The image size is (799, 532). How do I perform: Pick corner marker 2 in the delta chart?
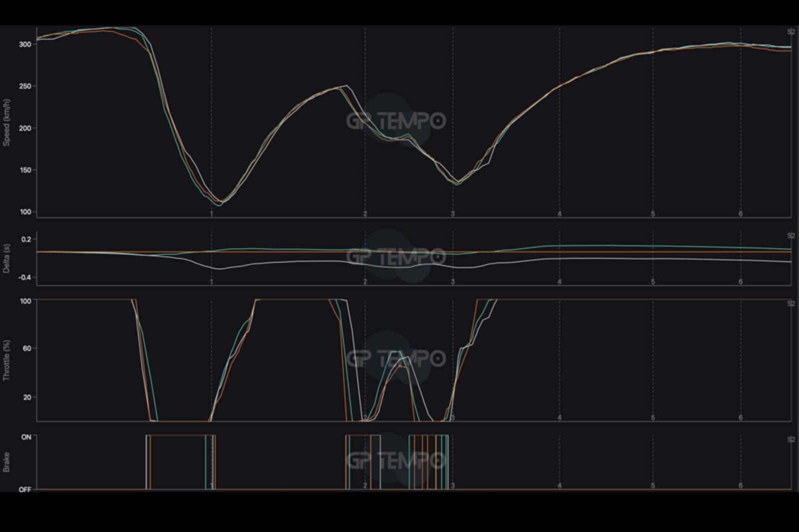(365, 282)
